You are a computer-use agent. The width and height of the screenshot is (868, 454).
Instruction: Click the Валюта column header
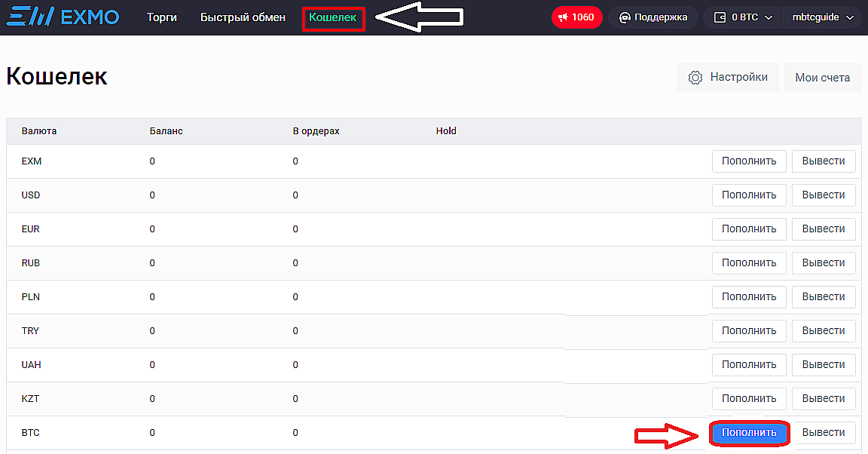(x=38, y=130)
